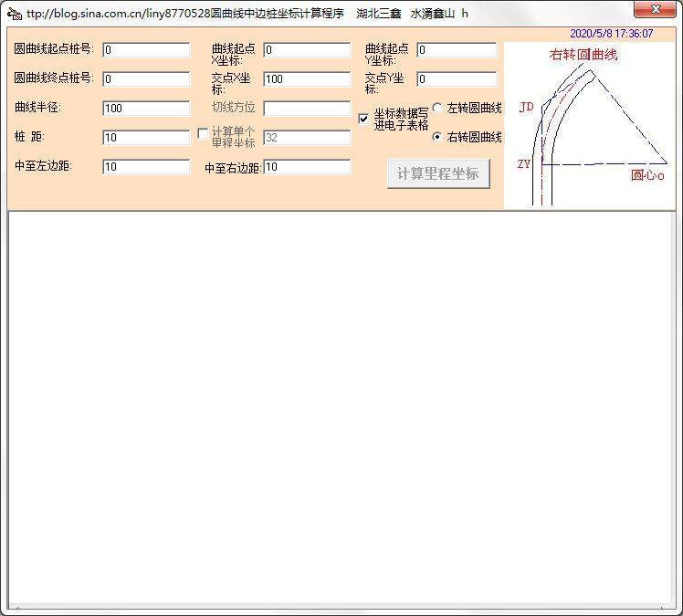
Task: Click the 切线方位 input field
Action: point(307,109)
